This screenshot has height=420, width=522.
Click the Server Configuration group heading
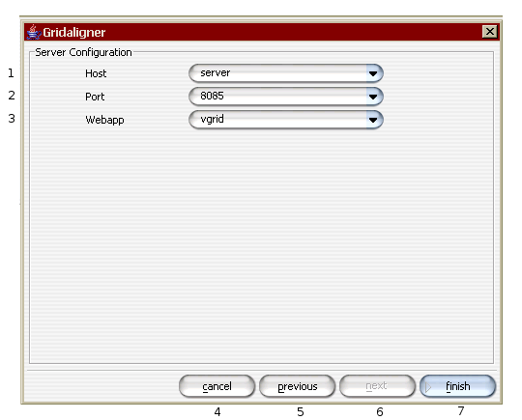(x=83, y=52)
